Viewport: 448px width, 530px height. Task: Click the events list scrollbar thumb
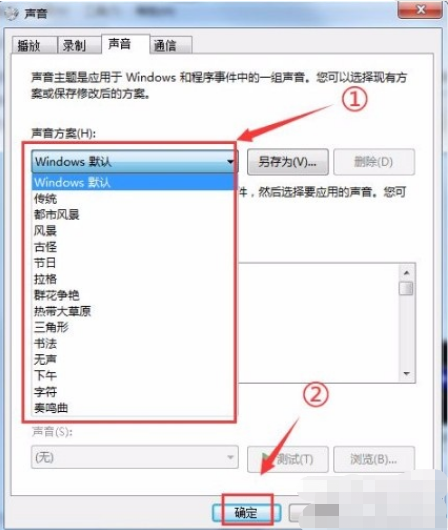click(x=406, y=288)
